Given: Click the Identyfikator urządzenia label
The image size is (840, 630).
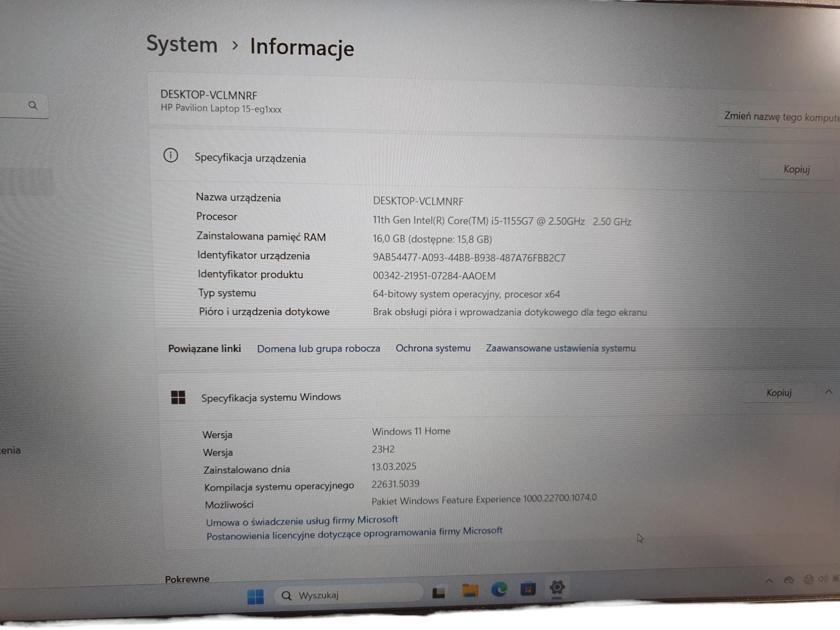Looking at the screenshot, I should [254, 255].
